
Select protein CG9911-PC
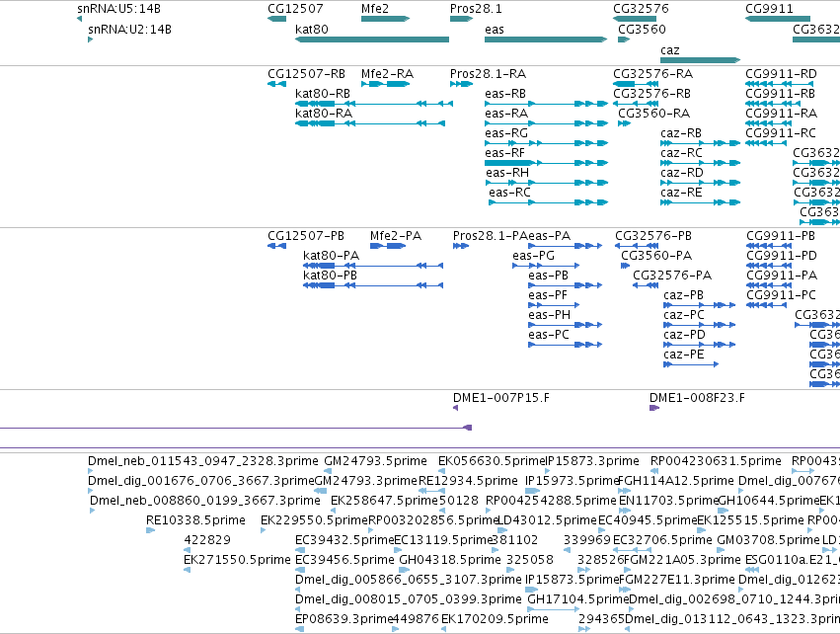(x=781, y=296)
